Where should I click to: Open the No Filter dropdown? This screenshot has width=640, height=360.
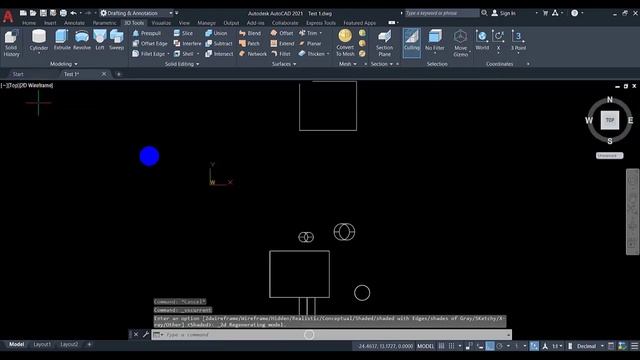(x=435, y=40)
